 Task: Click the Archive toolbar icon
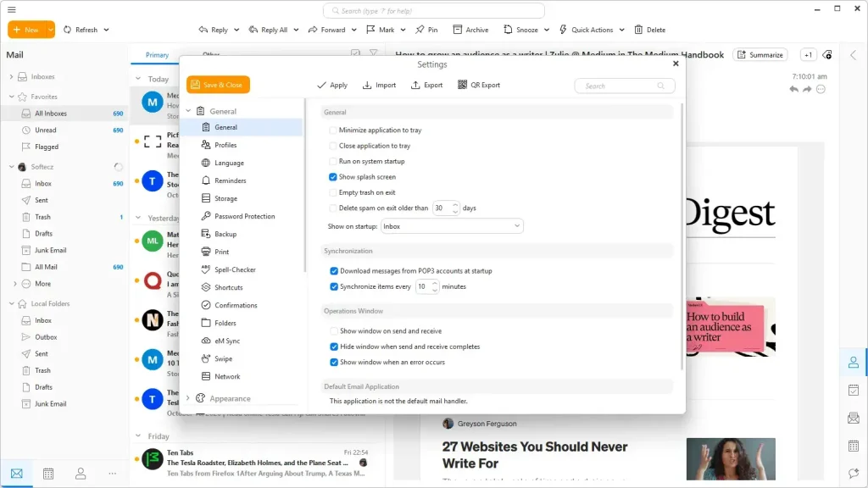pos(457,30)
